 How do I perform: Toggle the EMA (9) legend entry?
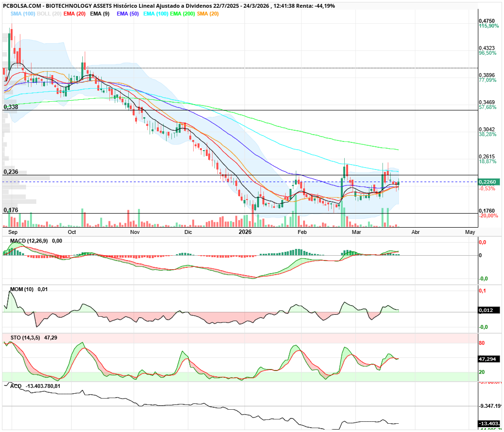point(100,14)
